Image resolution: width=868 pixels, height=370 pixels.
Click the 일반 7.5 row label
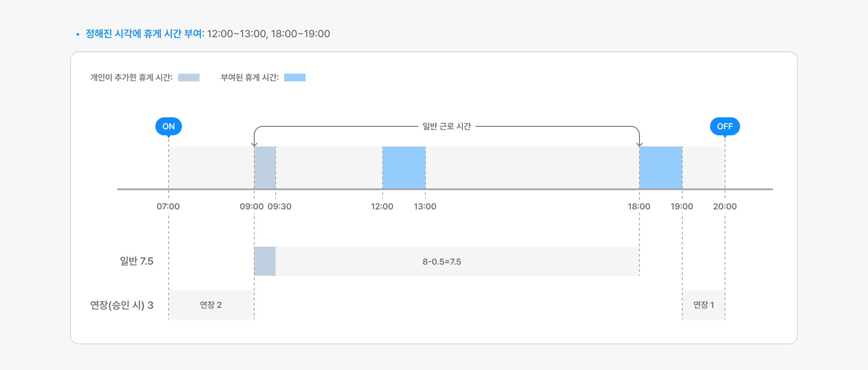click(137, 261)
